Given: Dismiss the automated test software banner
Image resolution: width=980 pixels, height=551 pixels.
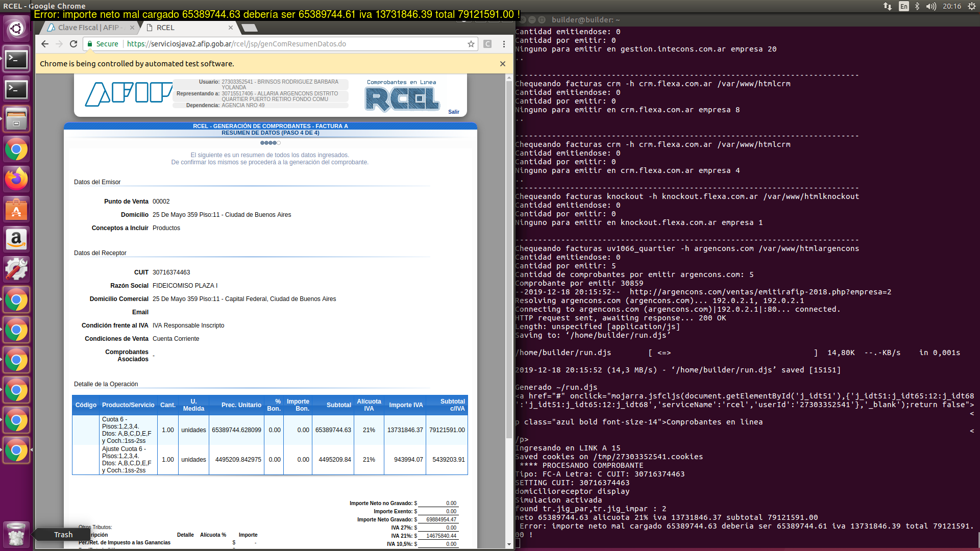Looking at the screenshot, I should pyautogui.click(x=503, y=64).
